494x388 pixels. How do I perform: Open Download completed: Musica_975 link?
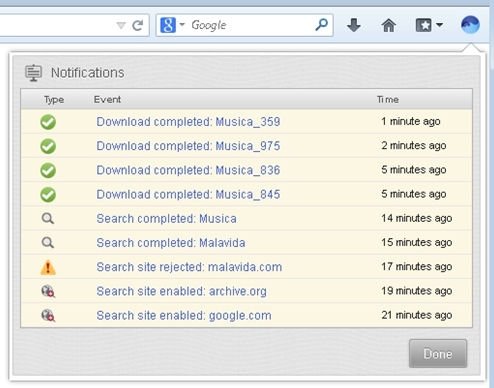point(188,146)
